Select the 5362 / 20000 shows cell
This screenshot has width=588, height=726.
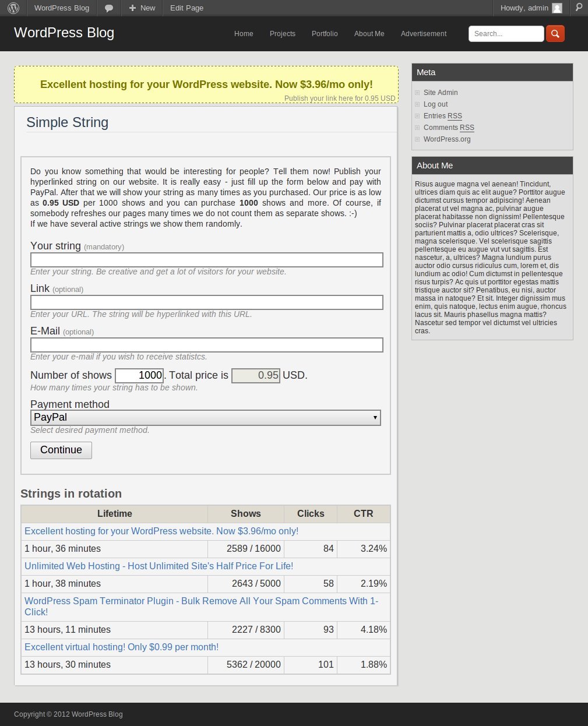[246, 665]
